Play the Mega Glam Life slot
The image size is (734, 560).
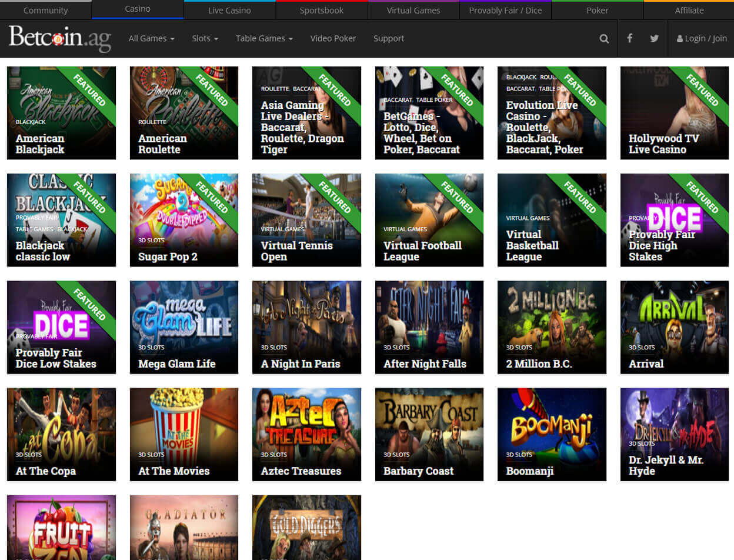click(184, 327)
